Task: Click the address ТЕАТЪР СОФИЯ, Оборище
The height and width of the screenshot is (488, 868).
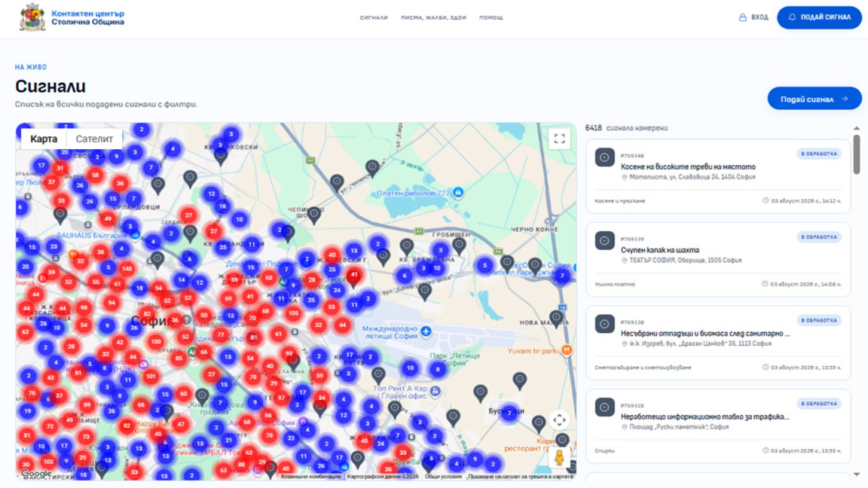Action: 686,260
